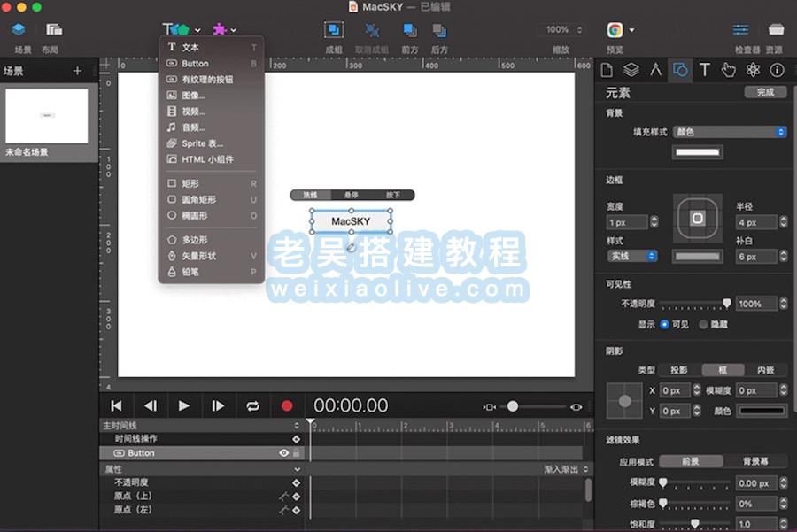Viewport: 797px width, 532px height.
Task: Open the Text inspector in right panel
Action: (x=707, y=70)
